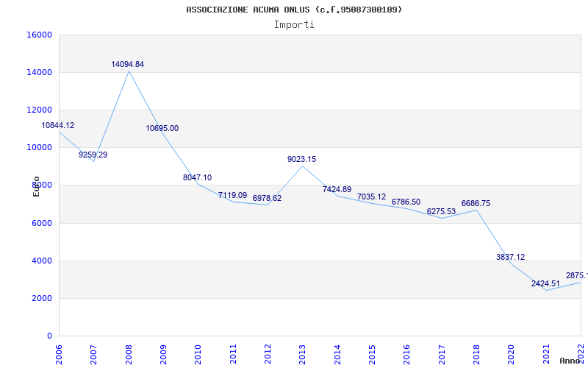Select data label 7035.12

point(371,197)
